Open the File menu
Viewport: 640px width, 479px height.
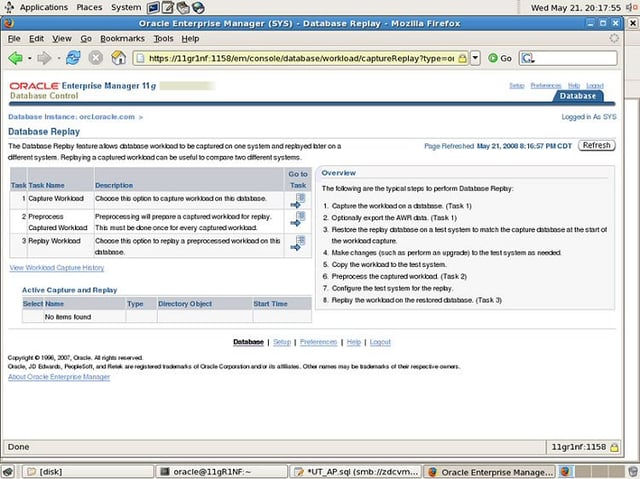coord(14,39)
